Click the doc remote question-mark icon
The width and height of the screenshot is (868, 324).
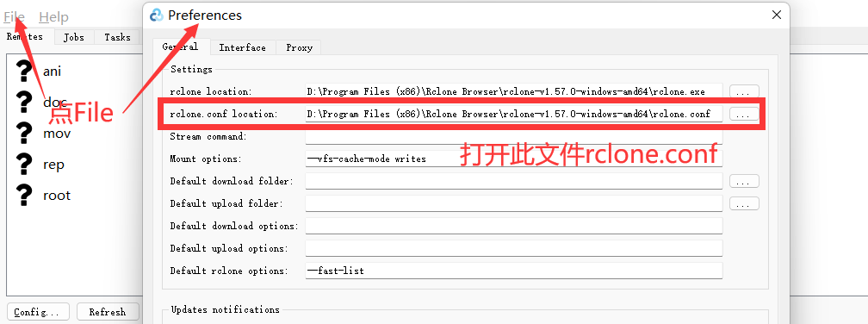click(23, 102)
